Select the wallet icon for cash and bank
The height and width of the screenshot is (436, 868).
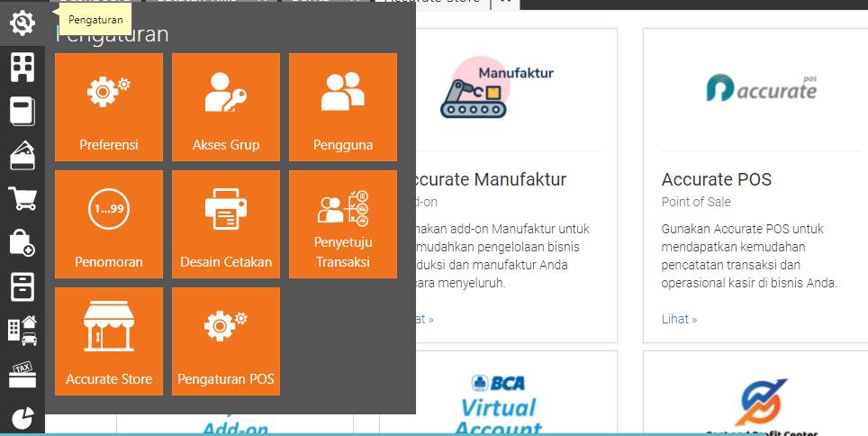[x=23, y=155]
